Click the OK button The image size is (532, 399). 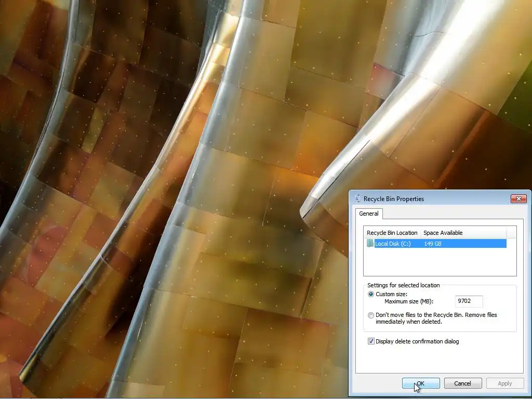pos(421,383)
